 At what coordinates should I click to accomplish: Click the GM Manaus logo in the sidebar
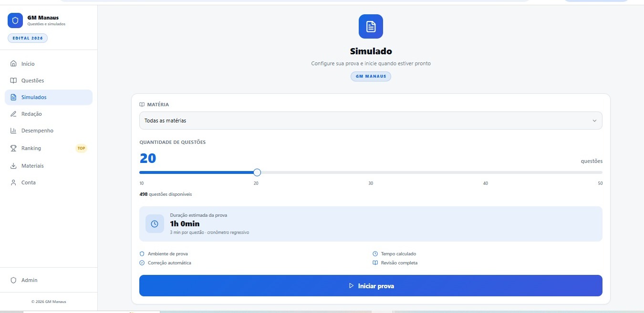15,20
